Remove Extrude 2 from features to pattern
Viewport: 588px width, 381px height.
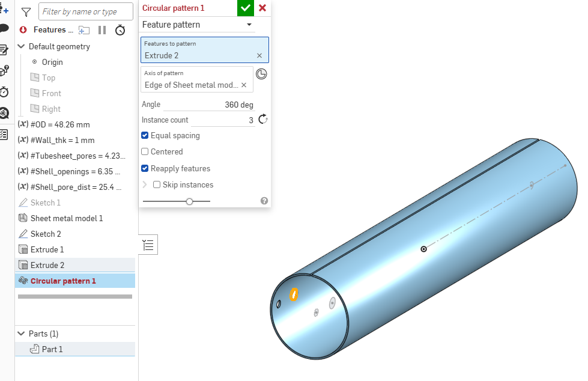259,55
